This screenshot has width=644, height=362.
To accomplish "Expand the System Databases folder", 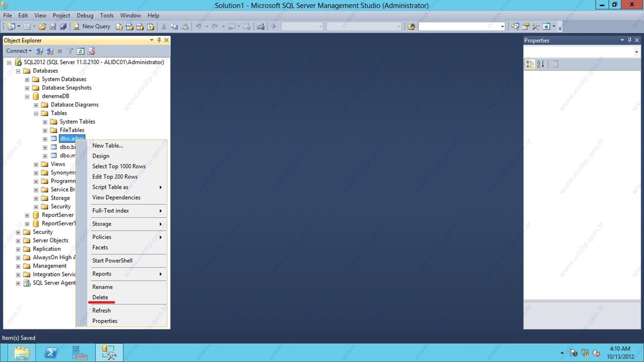I will (27, 80).
